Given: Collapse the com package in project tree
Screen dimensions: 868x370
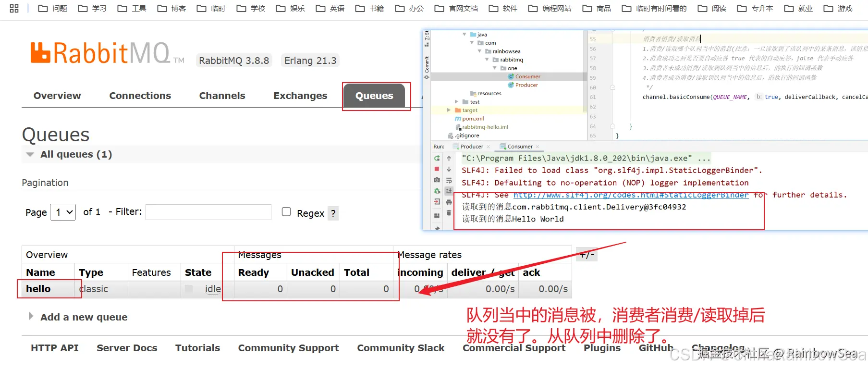Looking at the screenshot, I should (472, 43).
